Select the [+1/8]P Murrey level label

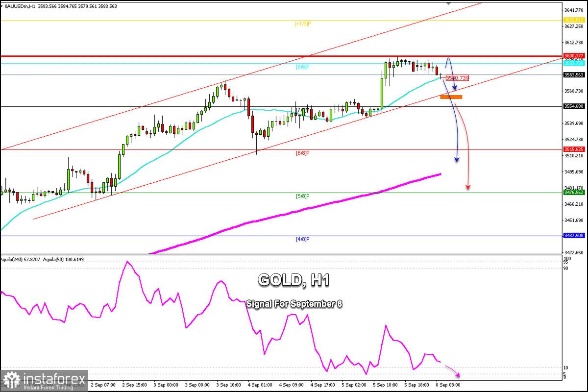coord(302,24)
